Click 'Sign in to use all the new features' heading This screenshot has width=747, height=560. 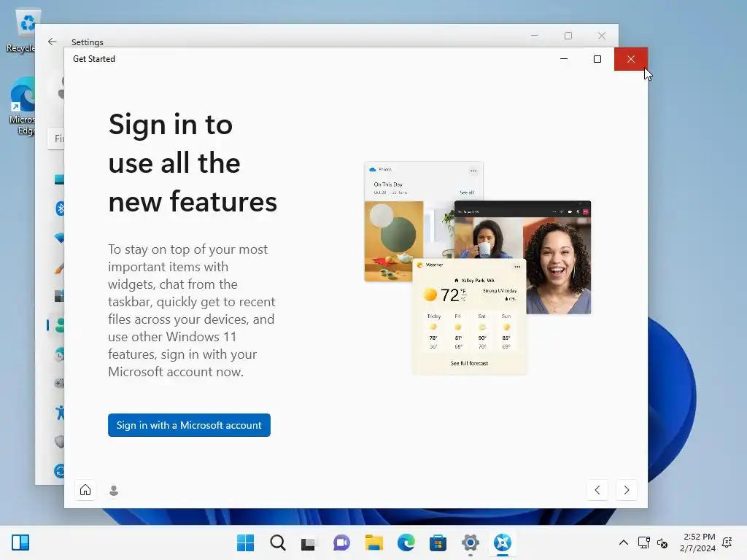193,163
